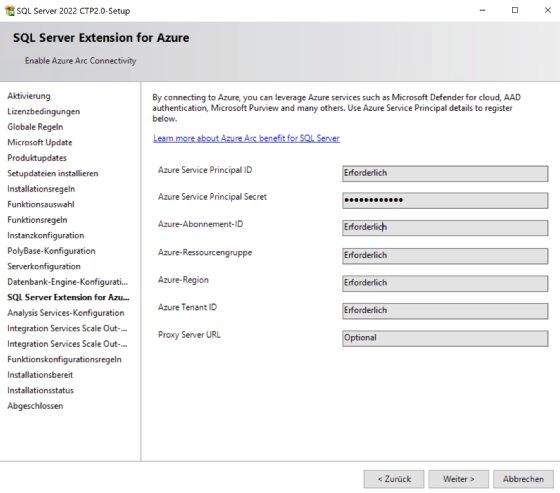The height and width of the screenshot is (493, 560).
Task: Click the SQL Server setup title bar icon
Action: pyautogui.click(x=10, y=11)
